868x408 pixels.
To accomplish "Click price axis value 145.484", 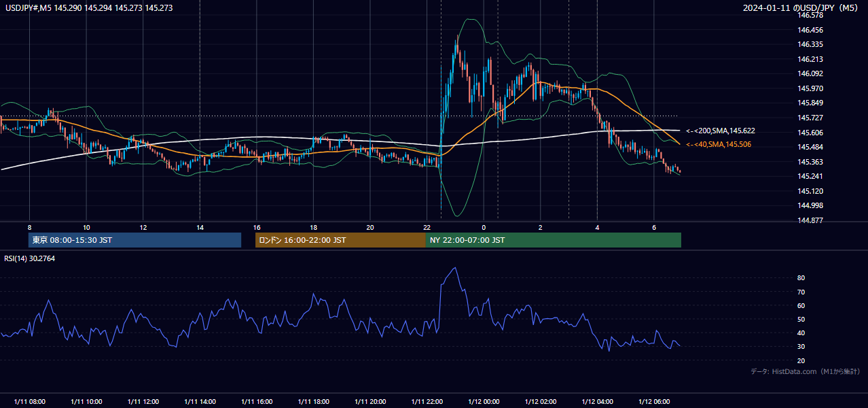I will coord(810,147).
